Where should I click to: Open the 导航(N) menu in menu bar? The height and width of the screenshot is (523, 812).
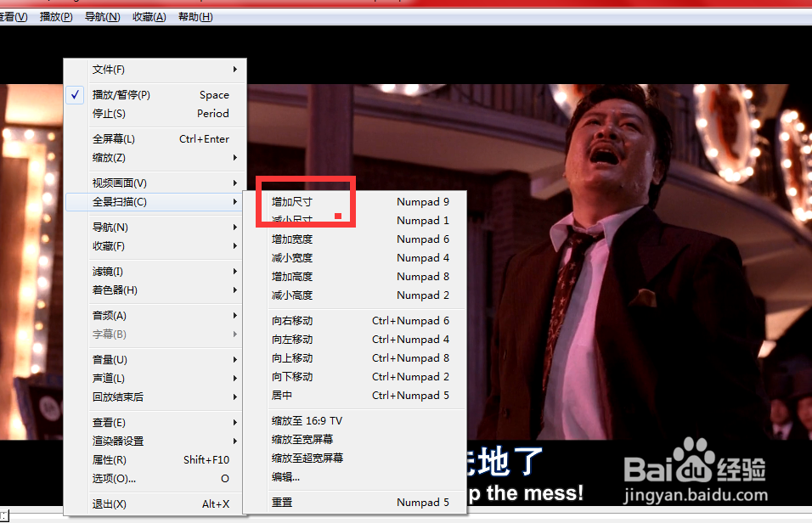(x=103, y=17)
